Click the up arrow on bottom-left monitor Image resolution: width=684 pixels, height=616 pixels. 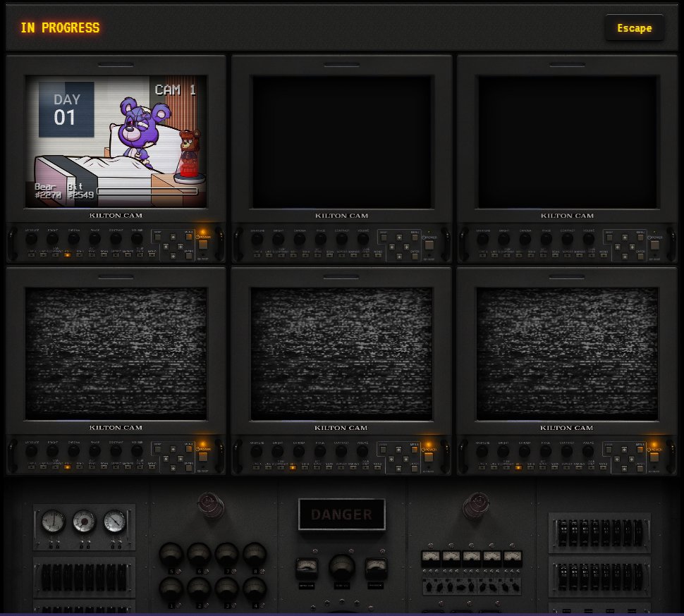pos(173,448)
